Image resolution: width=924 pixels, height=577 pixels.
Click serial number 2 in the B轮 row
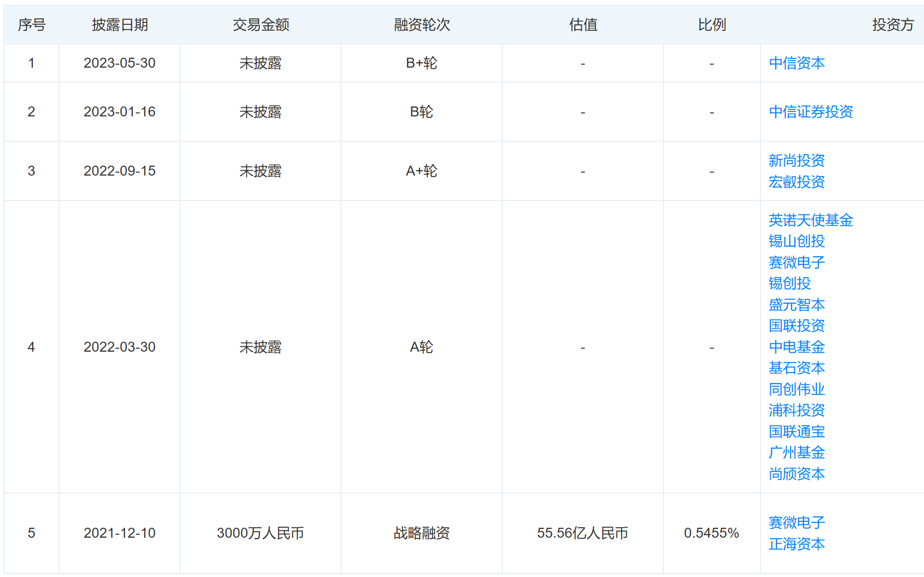31,112
